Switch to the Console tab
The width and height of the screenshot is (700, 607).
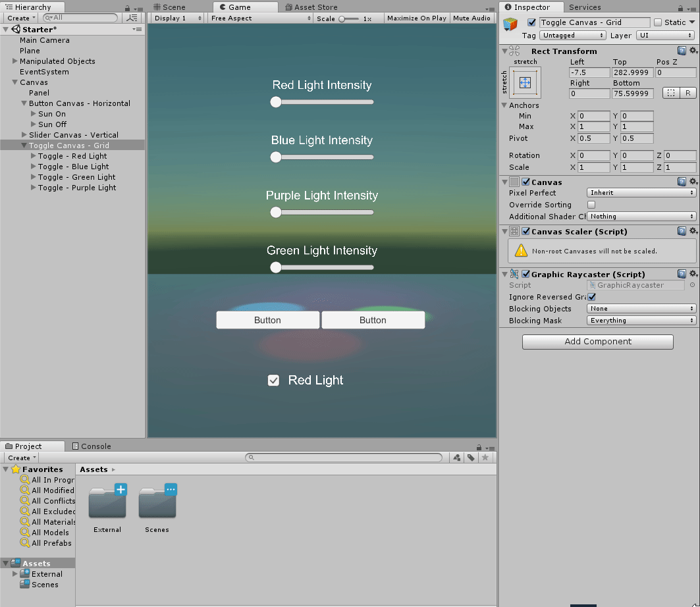point(91,446)
